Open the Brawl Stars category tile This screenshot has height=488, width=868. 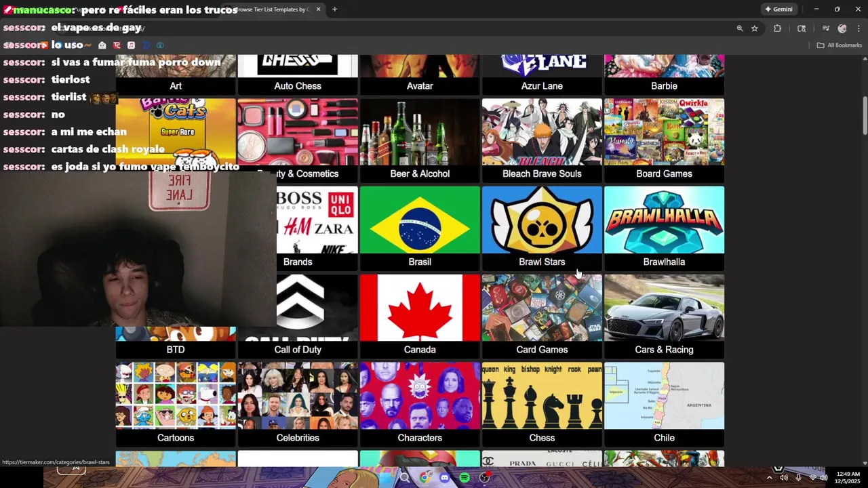click(x=542, y=228)
